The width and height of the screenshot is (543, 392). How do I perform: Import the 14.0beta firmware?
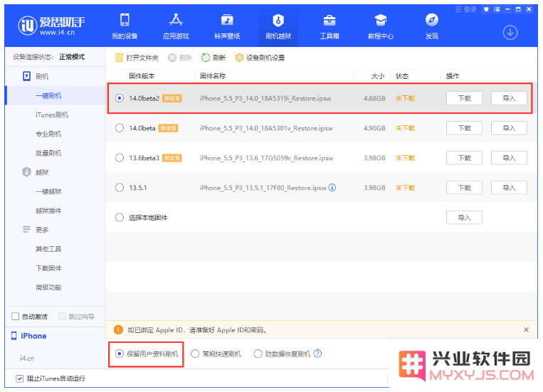point(509,128)
